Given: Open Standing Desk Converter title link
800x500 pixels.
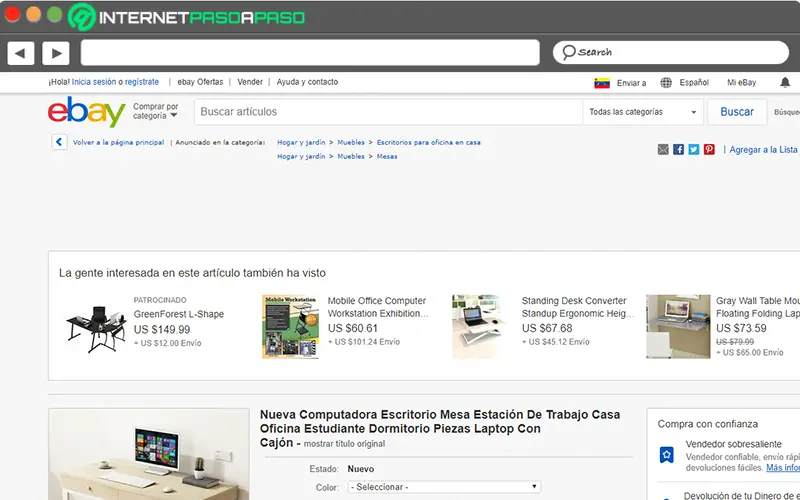Looking at the screenshot, I should (x=578, y=307).
